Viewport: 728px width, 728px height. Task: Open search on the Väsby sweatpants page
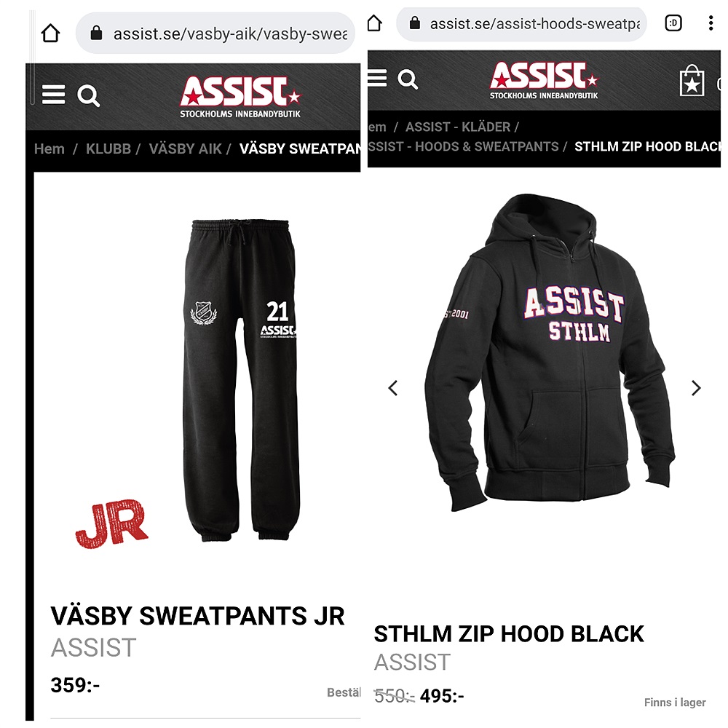[x=88, y=95]
